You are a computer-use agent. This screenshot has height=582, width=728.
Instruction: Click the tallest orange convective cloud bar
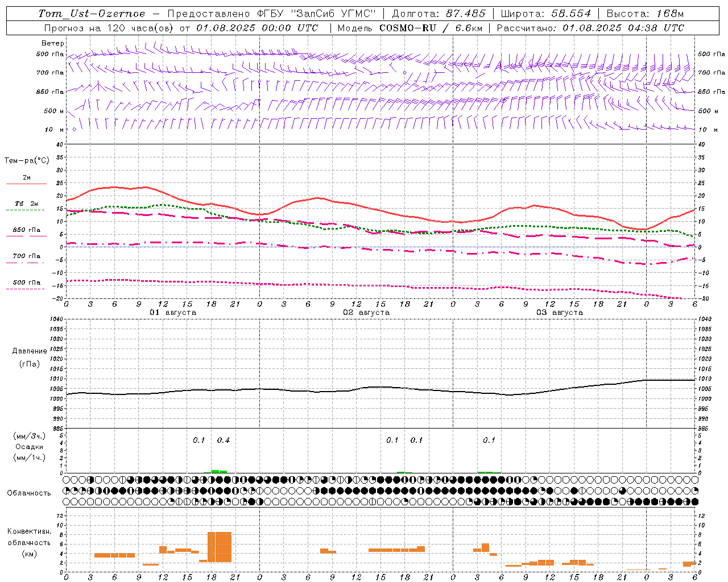(x=220, y=547)
